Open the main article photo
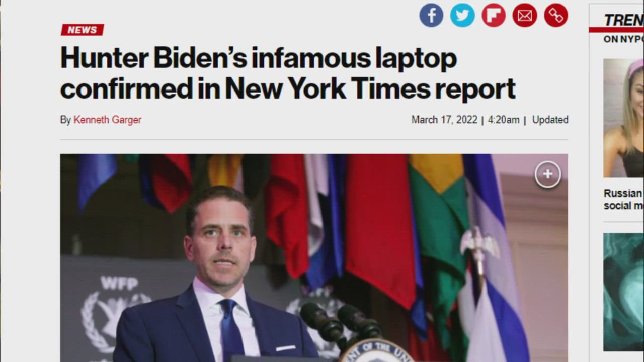 pyautogui.click(x=314, y=258)
